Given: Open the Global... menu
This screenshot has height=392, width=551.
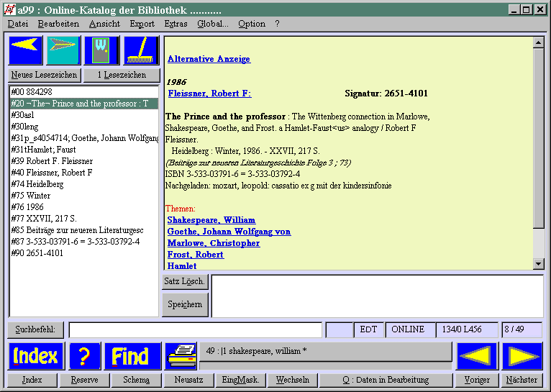Looking at the screenshot, I should 213,24.
